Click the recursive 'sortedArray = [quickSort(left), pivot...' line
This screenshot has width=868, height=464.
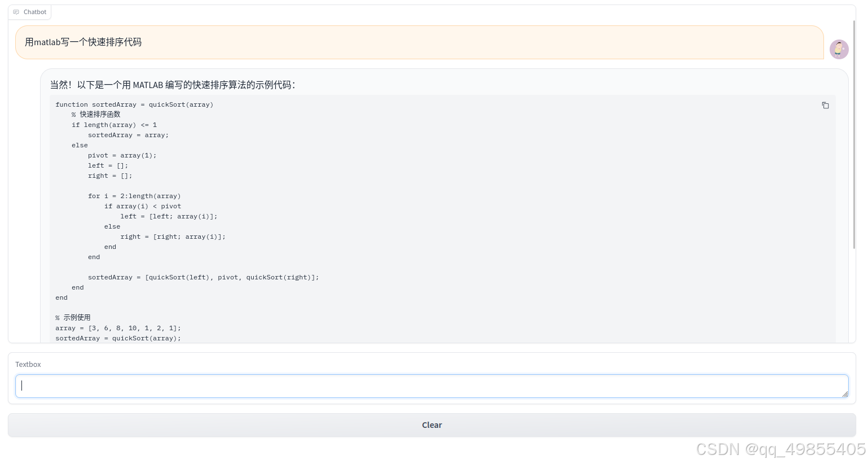pos(204,278)
